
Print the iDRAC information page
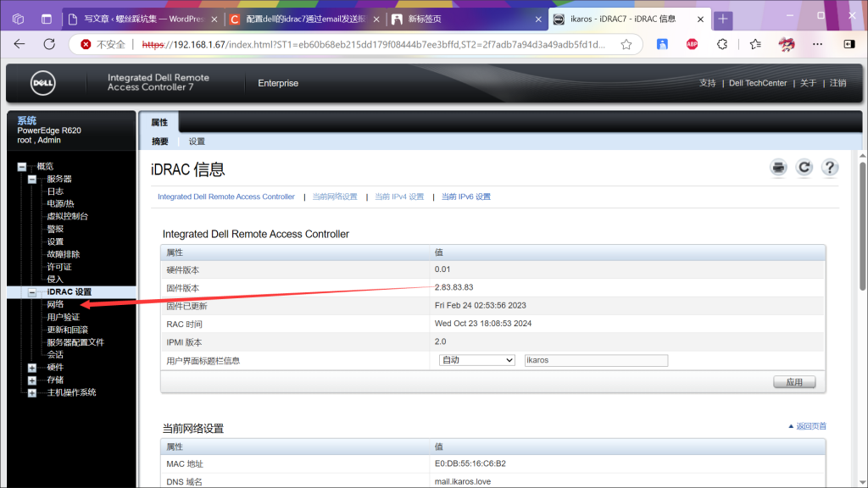(778, 168)
